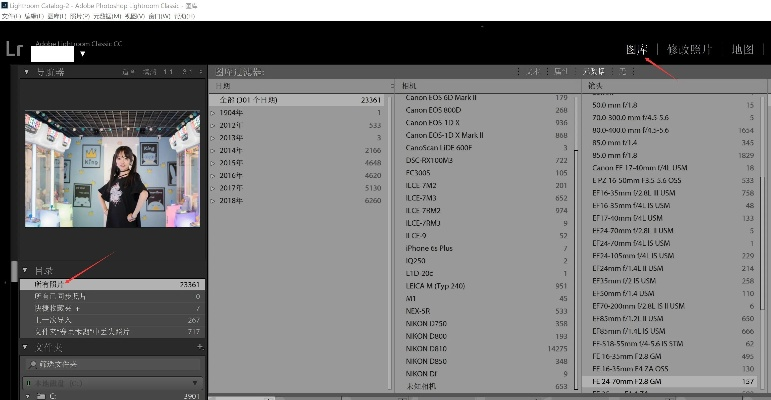
Task: Click the Lightroom app icon in the title bar
Action: [x=4, y=5]
